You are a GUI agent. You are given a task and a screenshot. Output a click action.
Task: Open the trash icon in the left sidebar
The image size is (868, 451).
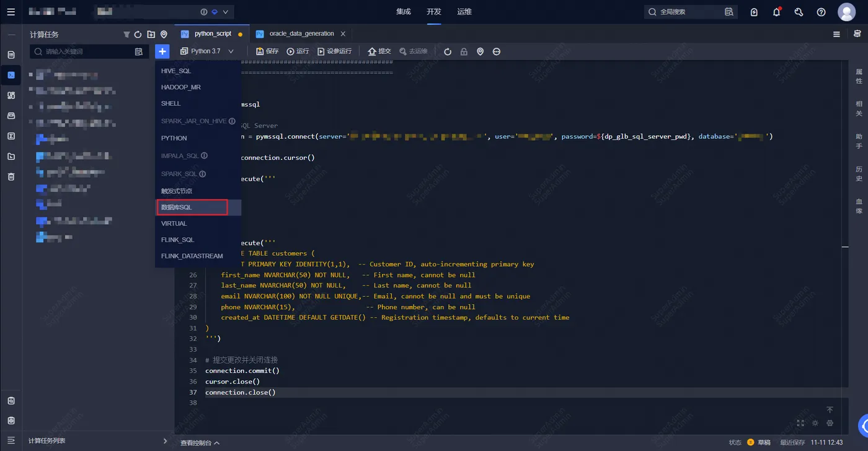tap(11, 177)
